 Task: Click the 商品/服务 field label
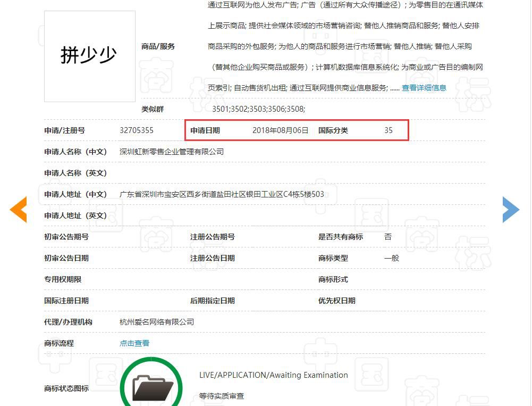(x=158, y=46)
